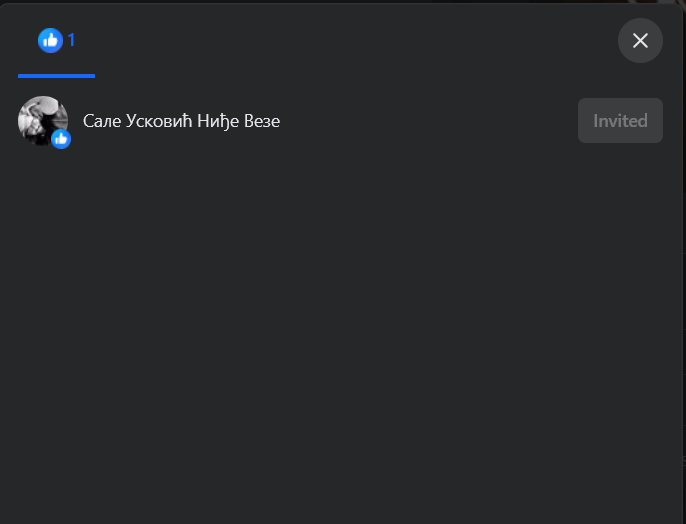This screenshot has width=686, height=524.
Task: Click the reaction count number 1
Action: click(x=71, y=41)
